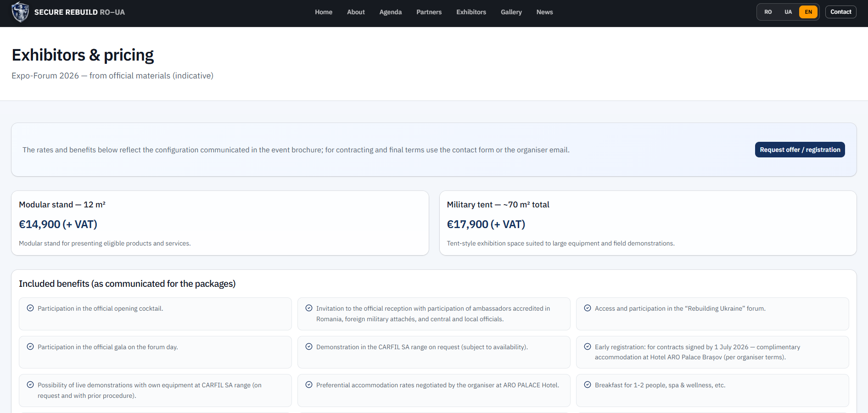Click check icon beside opening cocktail benefit
This screenshot has height=413, width=868.
[30, 308]
